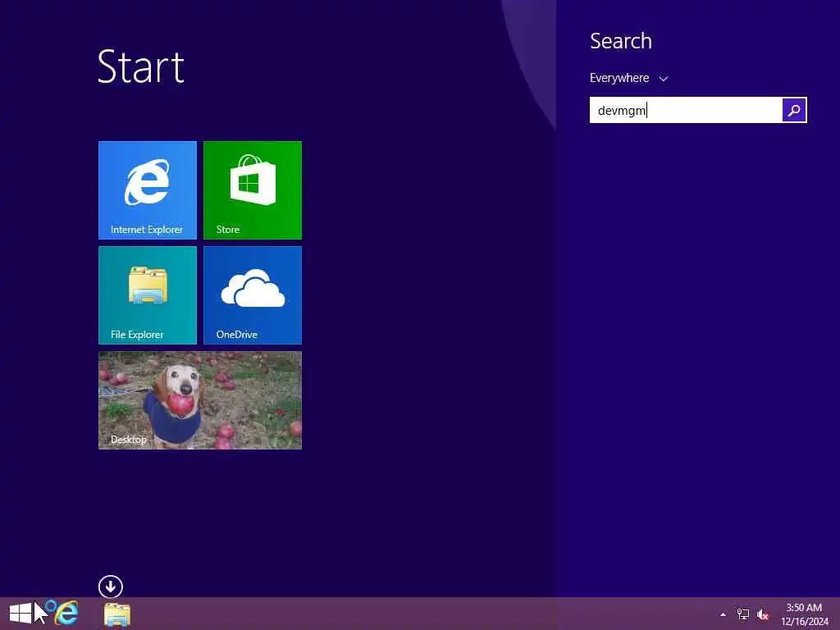Click the Windows Start button in taskbar
This screenshot has width=840, height=630.
[x=21, y=614]
